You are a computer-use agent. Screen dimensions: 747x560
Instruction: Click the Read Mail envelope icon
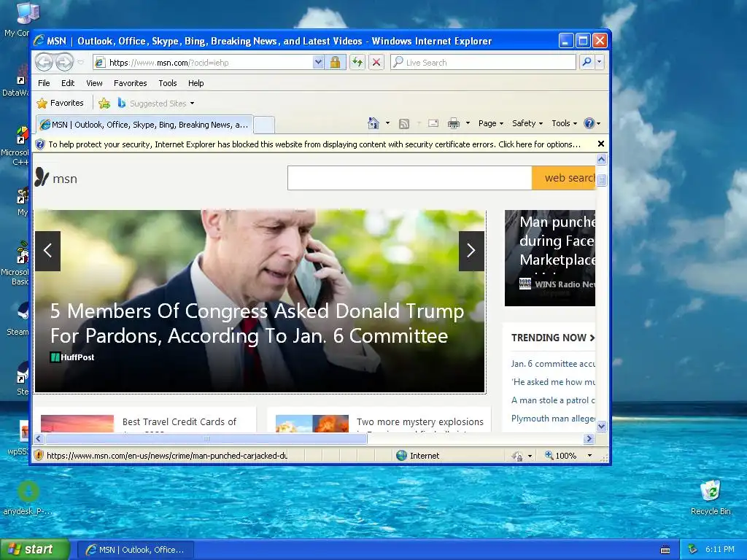433,123
